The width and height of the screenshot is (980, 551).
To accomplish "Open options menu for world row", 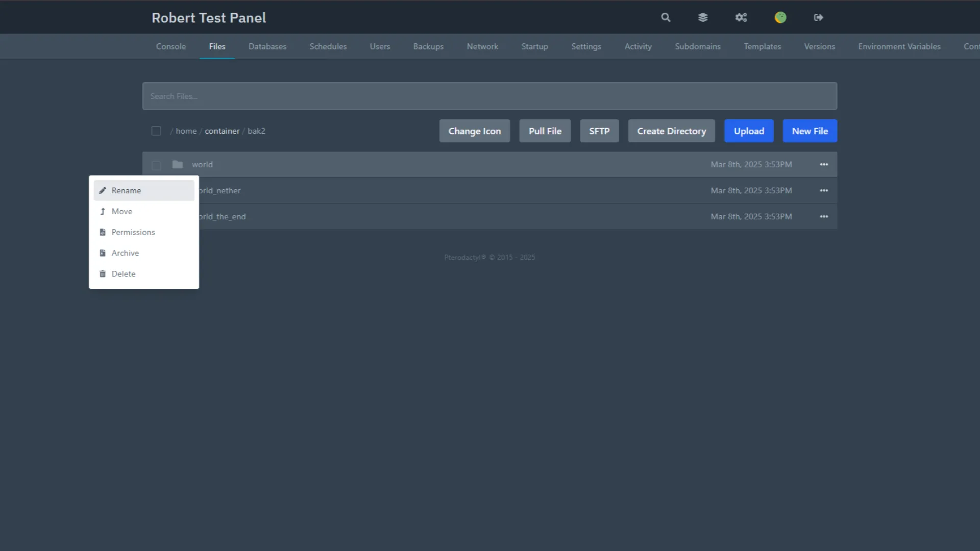I will (x=824, y=164).
